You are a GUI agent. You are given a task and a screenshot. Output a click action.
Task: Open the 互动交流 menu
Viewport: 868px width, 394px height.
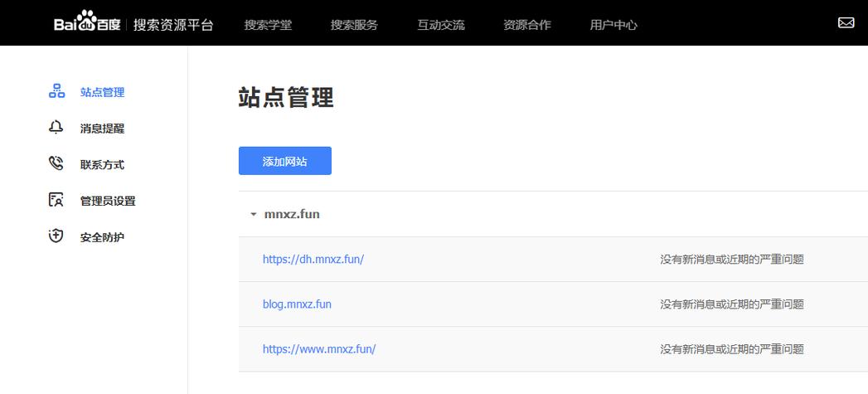(441, 25)
